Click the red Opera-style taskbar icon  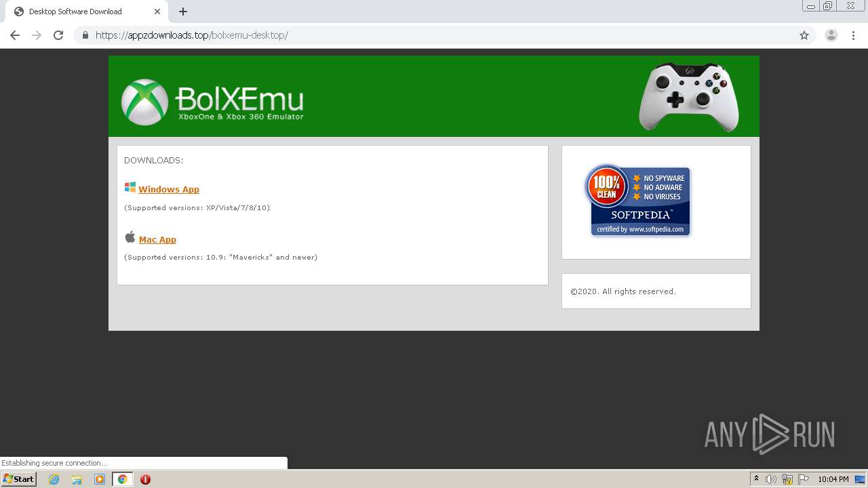click(x=145, y=479)
